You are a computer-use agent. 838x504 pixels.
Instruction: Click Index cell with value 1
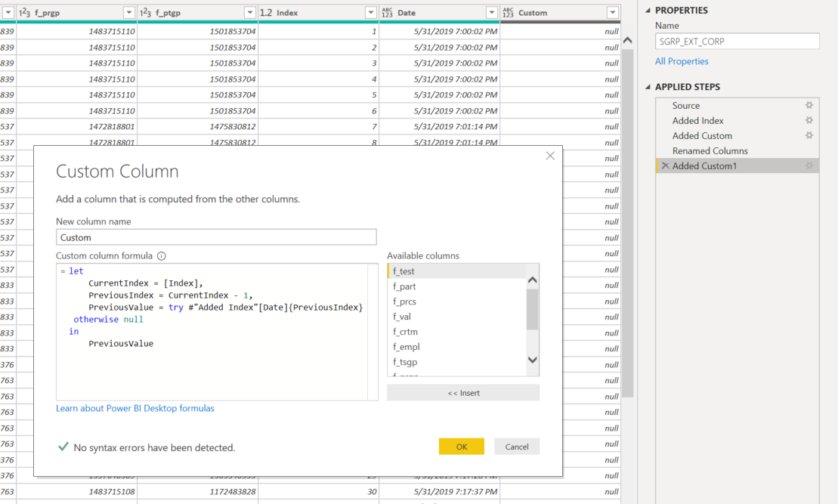click(x=318, y=32)
